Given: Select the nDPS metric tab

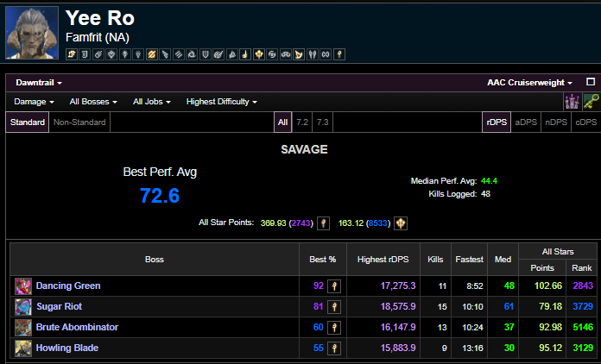Looking at the screenshot, I should coord(556,122).
